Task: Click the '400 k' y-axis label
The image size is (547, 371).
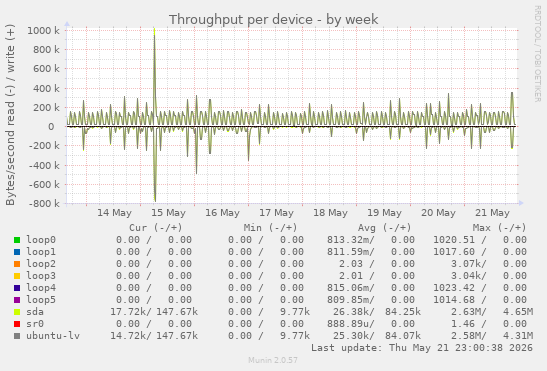Action: (x=46, y=88)
